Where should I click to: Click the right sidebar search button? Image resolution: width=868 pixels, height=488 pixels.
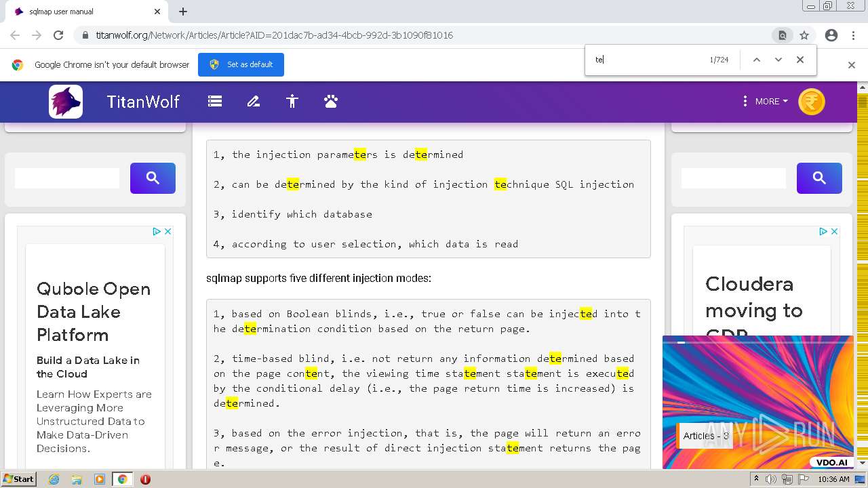[819, 178]
